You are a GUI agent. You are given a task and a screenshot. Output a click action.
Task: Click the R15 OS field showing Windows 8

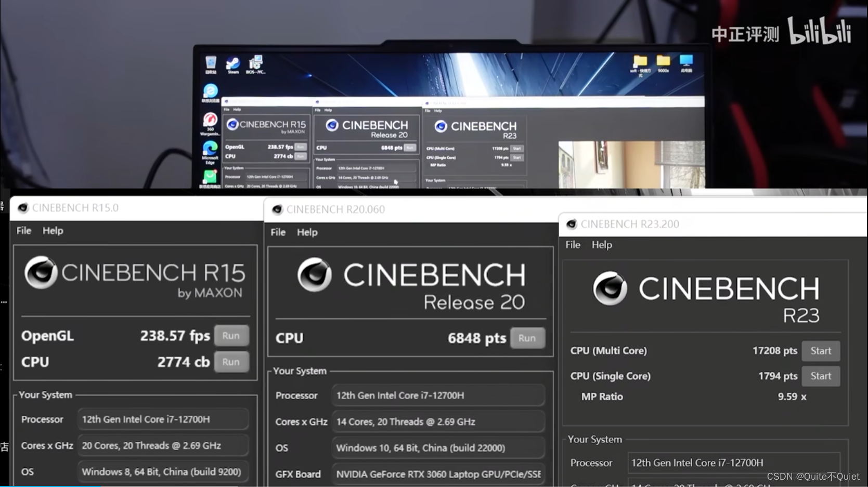click(163, 472)
